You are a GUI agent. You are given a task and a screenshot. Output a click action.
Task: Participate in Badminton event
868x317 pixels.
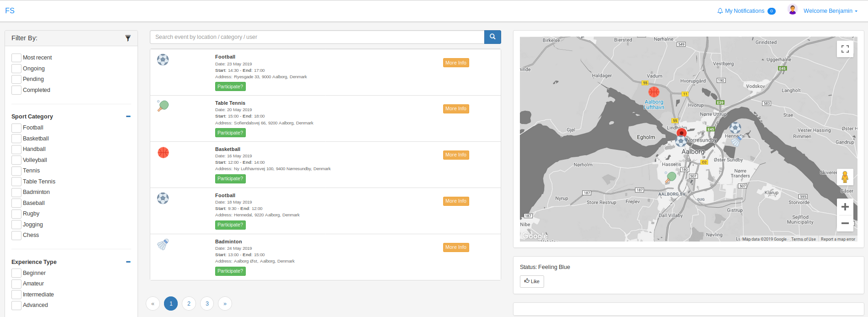tap(230, 271)
